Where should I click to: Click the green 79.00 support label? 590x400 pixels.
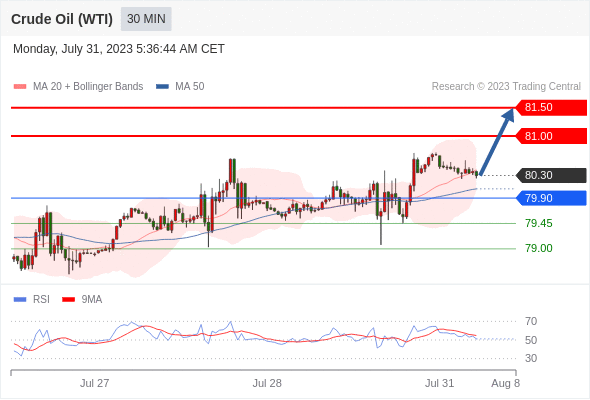(539, 248)
